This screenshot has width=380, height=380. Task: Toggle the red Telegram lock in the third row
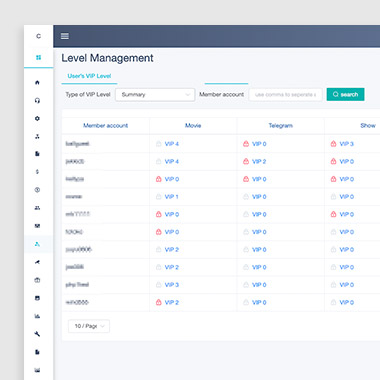pos(246,179)
